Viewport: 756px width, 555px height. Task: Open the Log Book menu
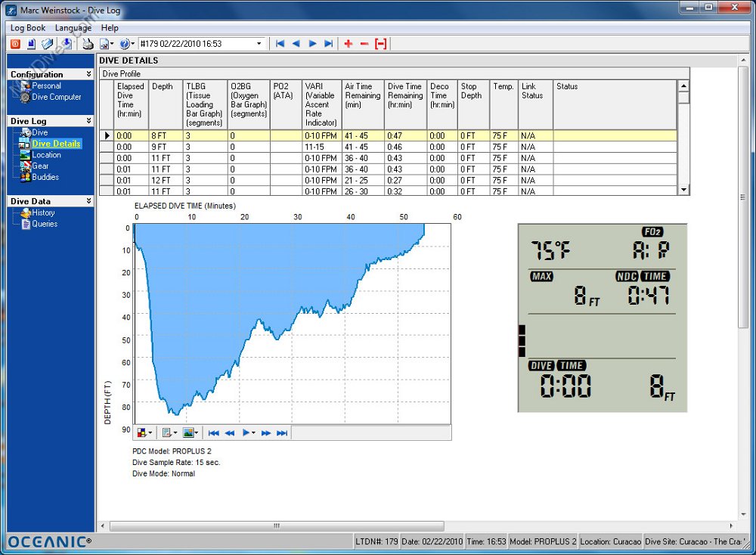[28, 28]
